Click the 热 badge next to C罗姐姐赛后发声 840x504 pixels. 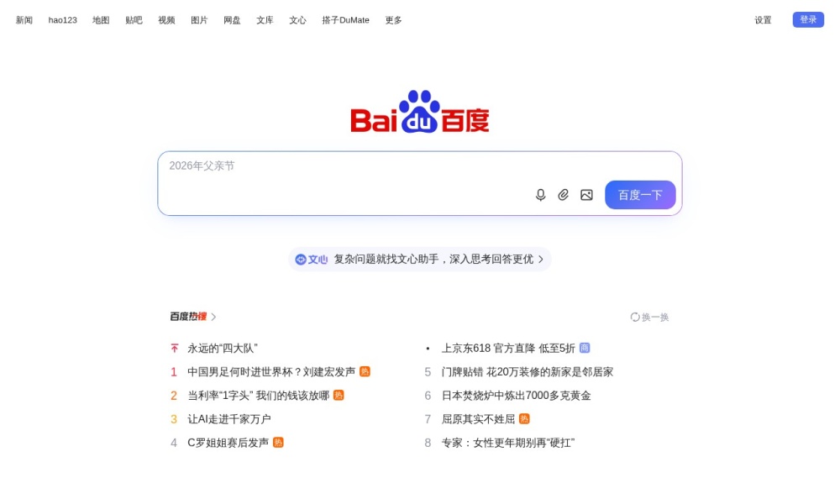278,443
